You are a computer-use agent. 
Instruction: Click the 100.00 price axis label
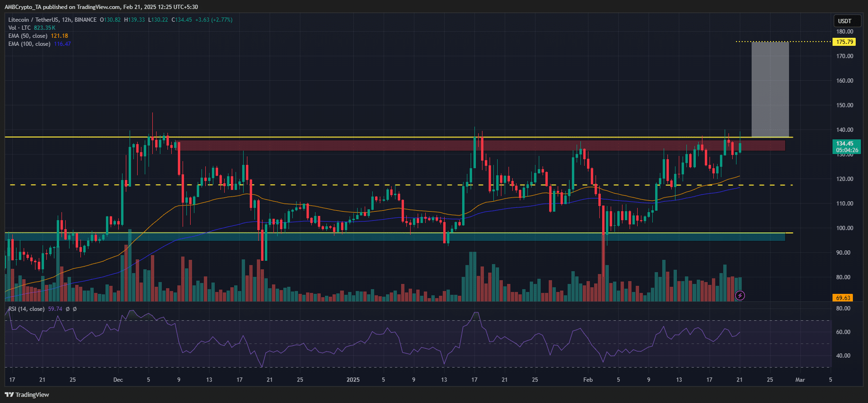tap(845, 228)
